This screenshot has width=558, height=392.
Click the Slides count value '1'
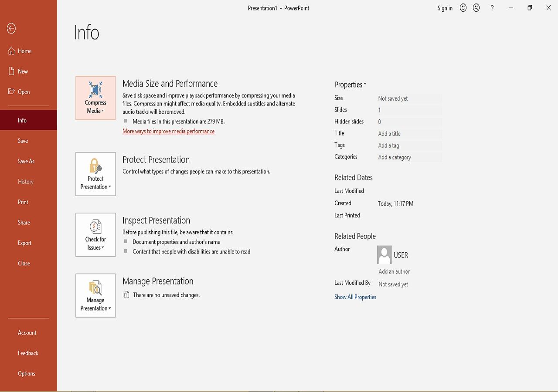tap(409, 110)
